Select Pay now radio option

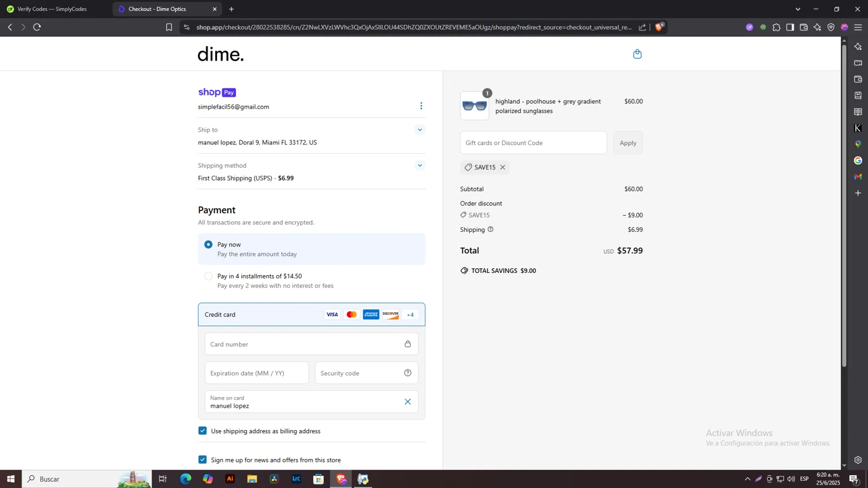[208, 245]
